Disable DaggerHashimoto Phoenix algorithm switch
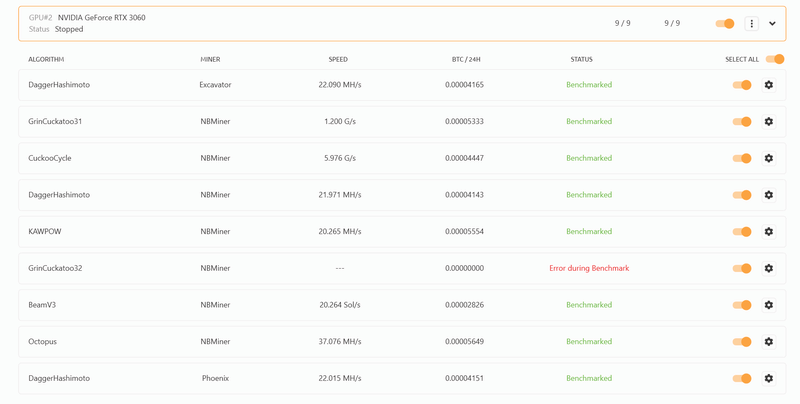Image resolution: width=800 pixels, height=404 pixels. coord(742,378)
